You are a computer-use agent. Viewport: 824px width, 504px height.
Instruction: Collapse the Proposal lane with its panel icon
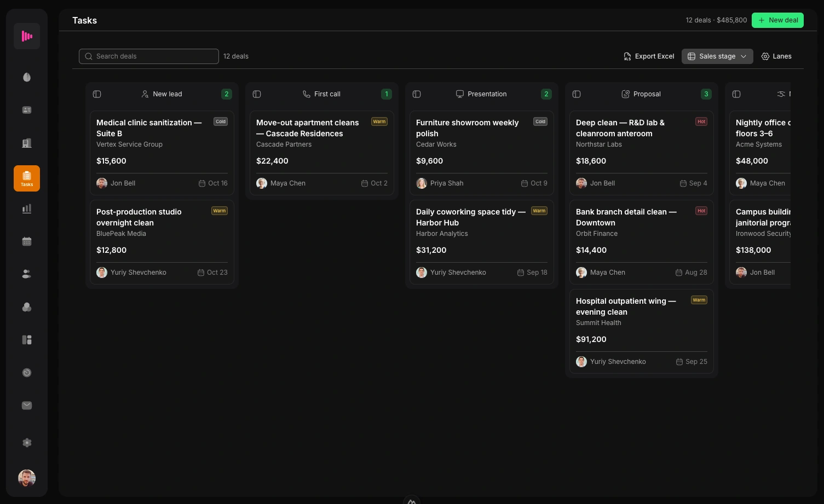click(577, 94)
